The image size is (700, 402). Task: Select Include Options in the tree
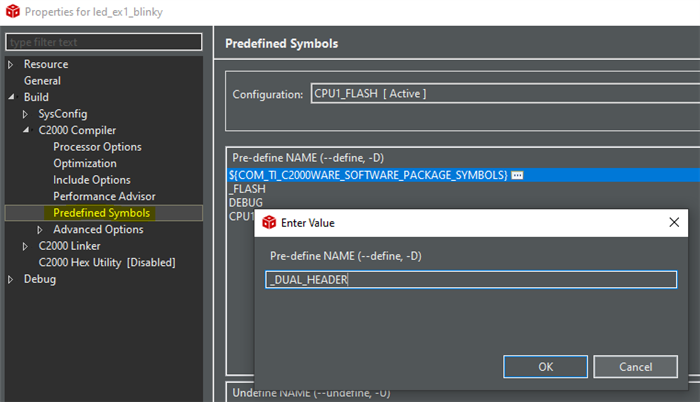[92, 180]
